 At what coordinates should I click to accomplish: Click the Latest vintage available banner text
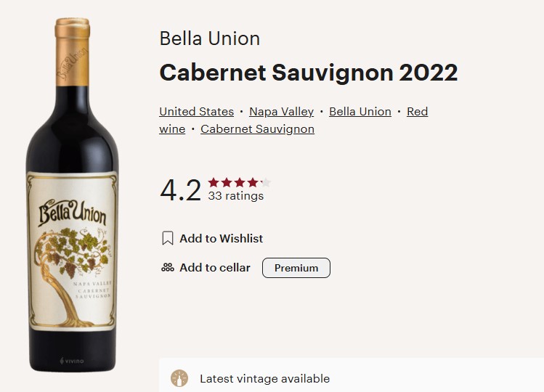click(x=264, y=378)
